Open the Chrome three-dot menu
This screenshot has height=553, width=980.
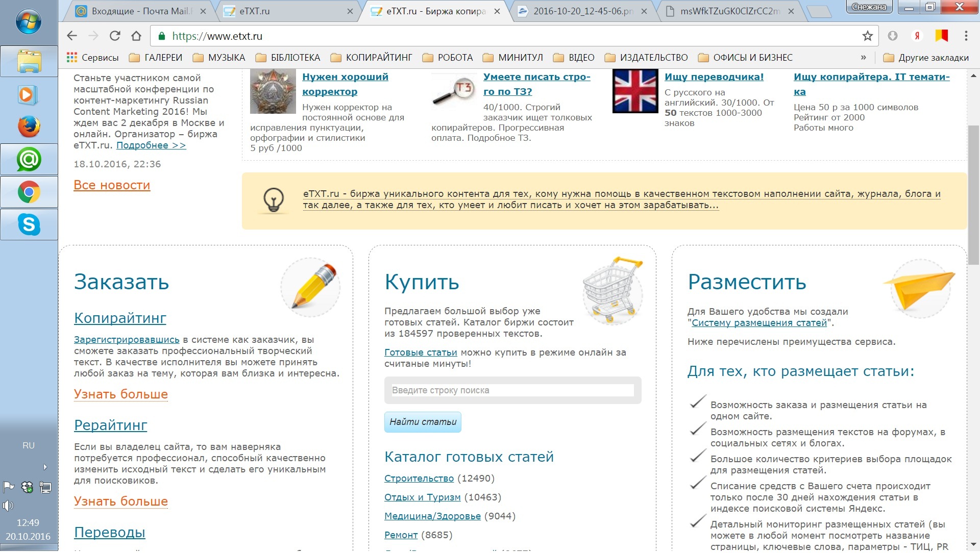(x=966, y=36)
